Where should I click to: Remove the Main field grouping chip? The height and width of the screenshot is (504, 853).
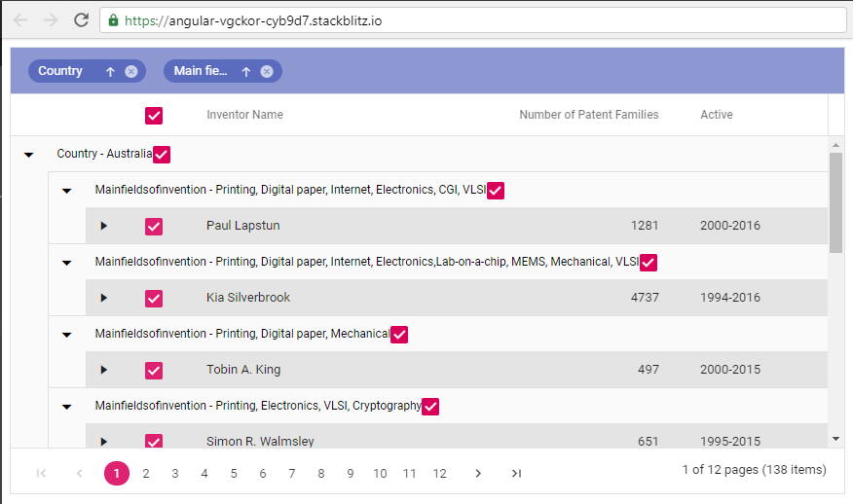[267, 71]
